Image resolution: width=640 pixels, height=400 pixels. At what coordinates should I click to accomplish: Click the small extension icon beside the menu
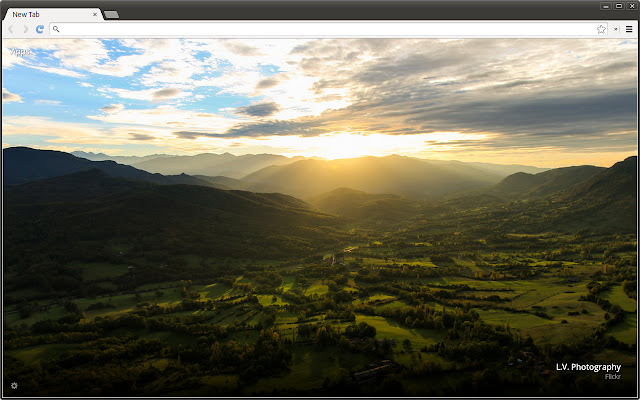point(616,29)
